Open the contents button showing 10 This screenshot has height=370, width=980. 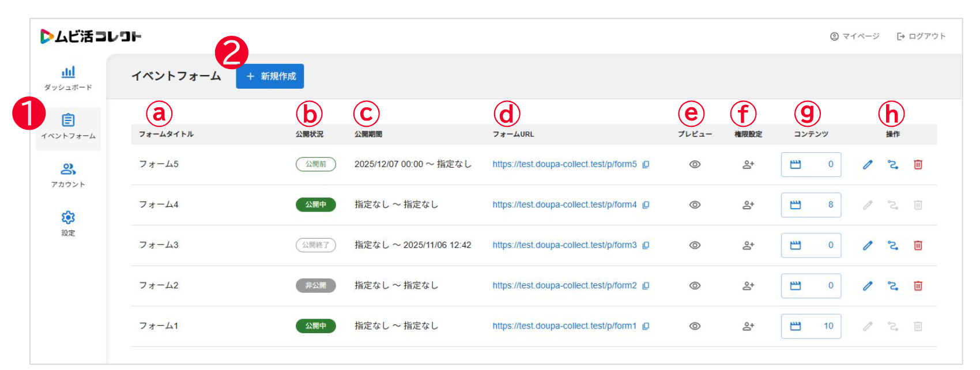811,326
